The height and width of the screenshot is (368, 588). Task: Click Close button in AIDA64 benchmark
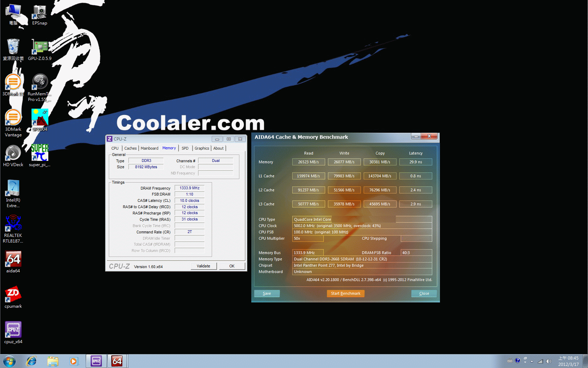pos(424,293)
